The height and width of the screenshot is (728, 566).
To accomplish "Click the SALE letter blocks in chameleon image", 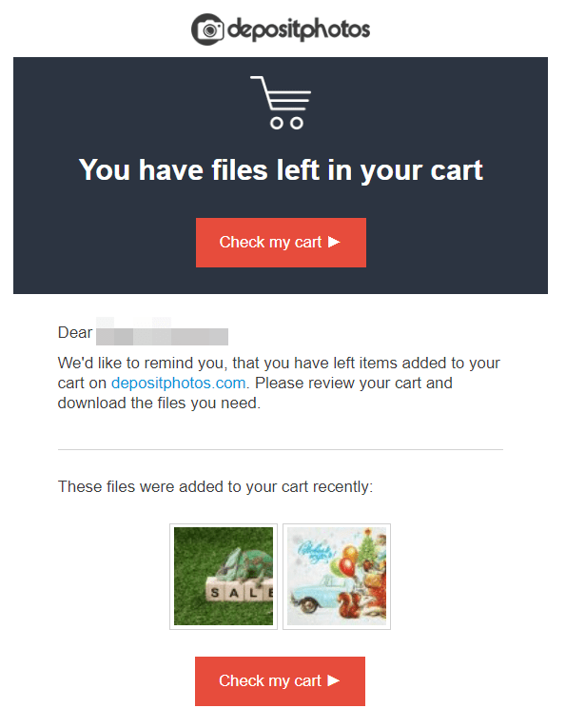I will coord(240,592).
